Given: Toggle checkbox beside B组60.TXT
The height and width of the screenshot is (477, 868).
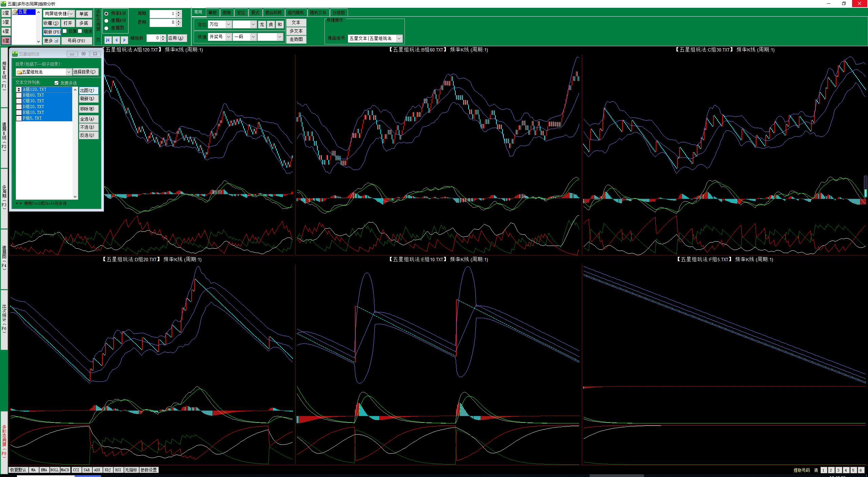Looking at the screenshot, I should [19, 96].
